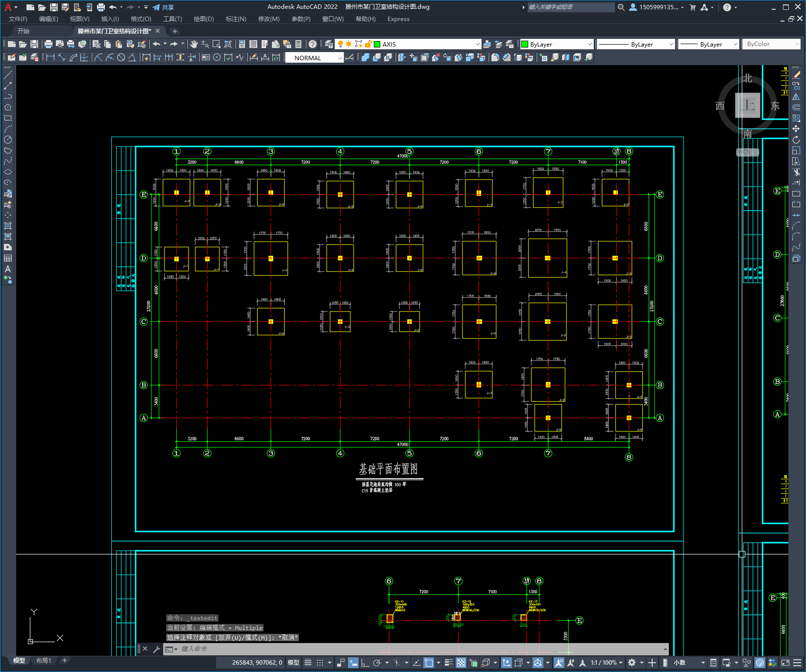This screenshot has height=672, width=806.
Task: Click the 上 face of the ViewCube
Action: (x=748, y=105)
